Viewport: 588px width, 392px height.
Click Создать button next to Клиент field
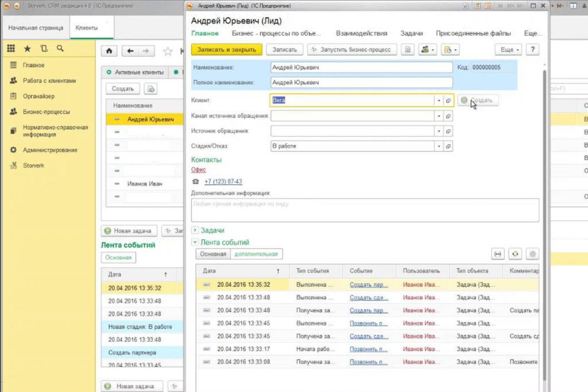(478, 100)
